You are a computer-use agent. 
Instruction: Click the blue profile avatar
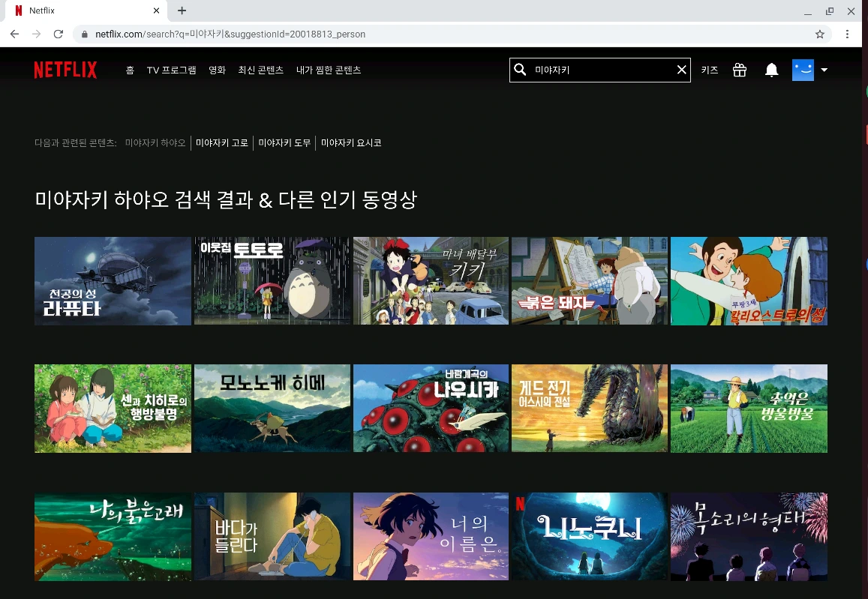pyautogui.click(x=803, y=70)
